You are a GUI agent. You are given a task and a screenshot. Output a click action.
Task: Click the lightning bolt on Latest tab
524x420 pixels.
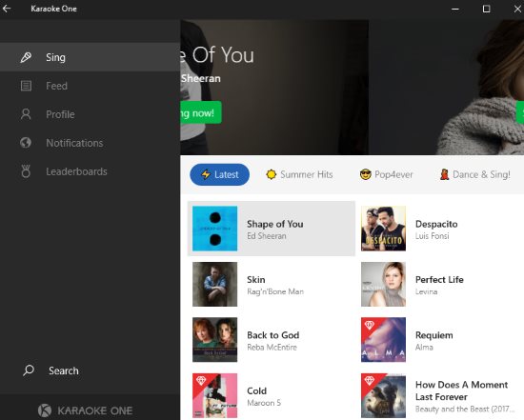[x=206, y=174]
